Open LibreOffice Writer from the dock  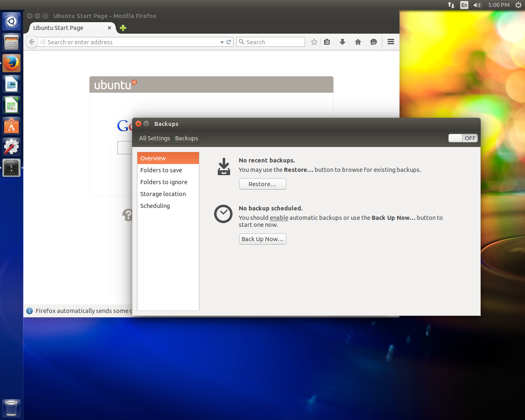coord(11,84)
